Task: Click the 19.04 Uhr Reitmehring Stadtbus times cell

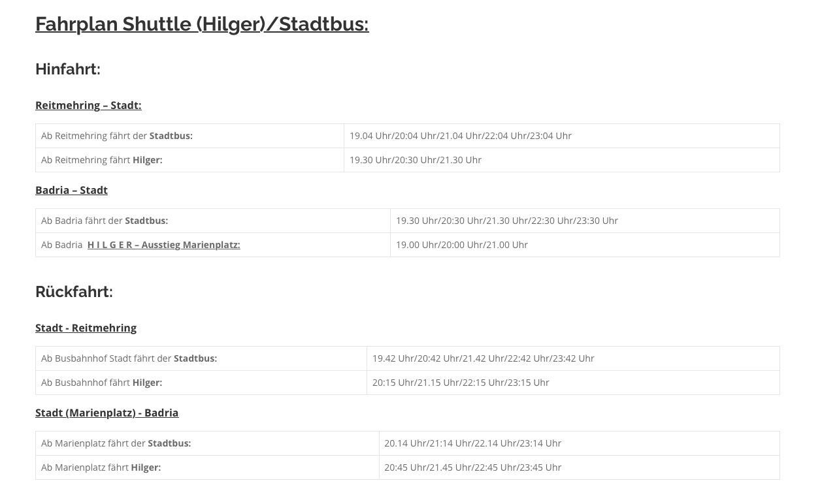Action: click(461, 136)
